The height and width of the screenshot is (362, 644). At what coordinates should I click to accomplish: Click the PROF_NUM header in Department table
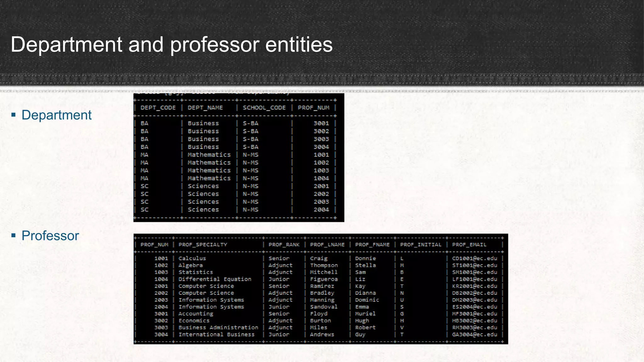coord(314,108)
